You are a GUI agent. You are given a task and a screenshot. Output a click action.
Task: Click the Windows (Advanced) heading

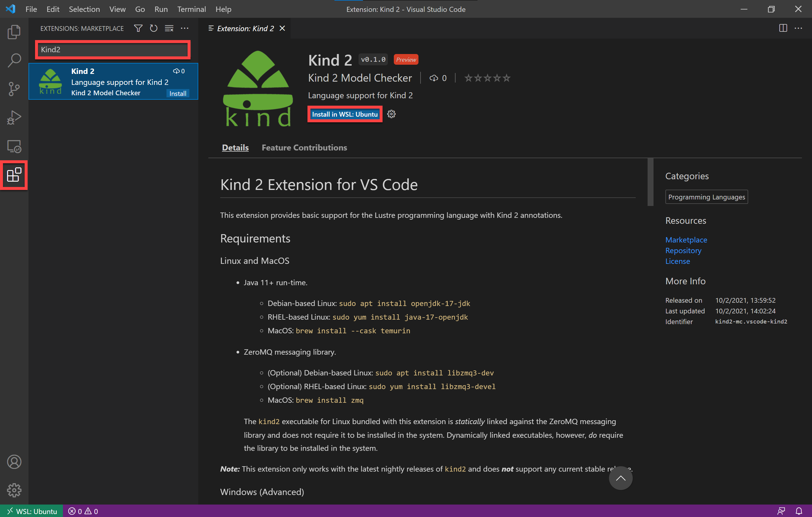tap(262, 492)
